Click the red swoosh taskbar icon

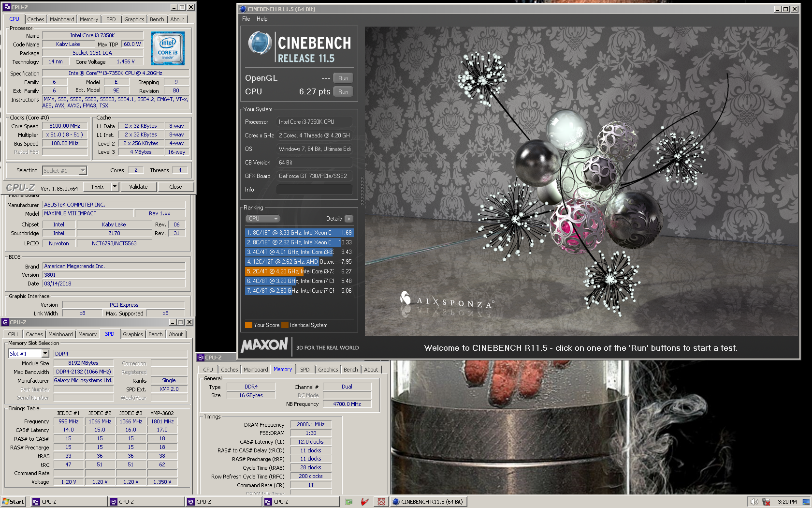point(365,502)
